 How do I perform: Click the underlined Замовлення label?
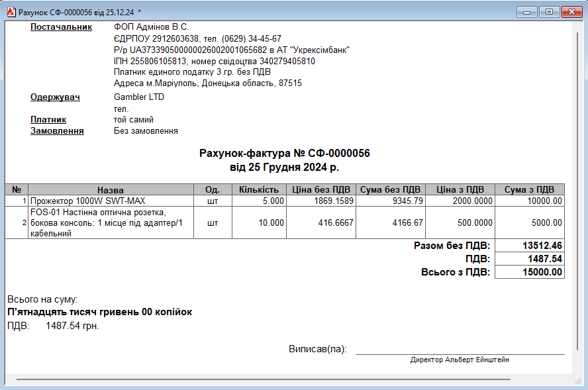tap(57, 131)
